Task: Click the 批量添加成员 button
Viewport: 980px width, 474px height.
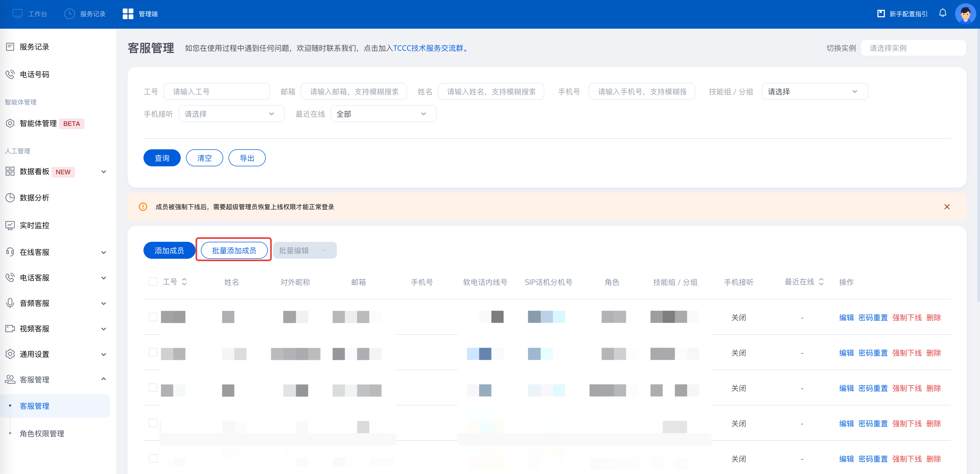Action: (234, 250)
